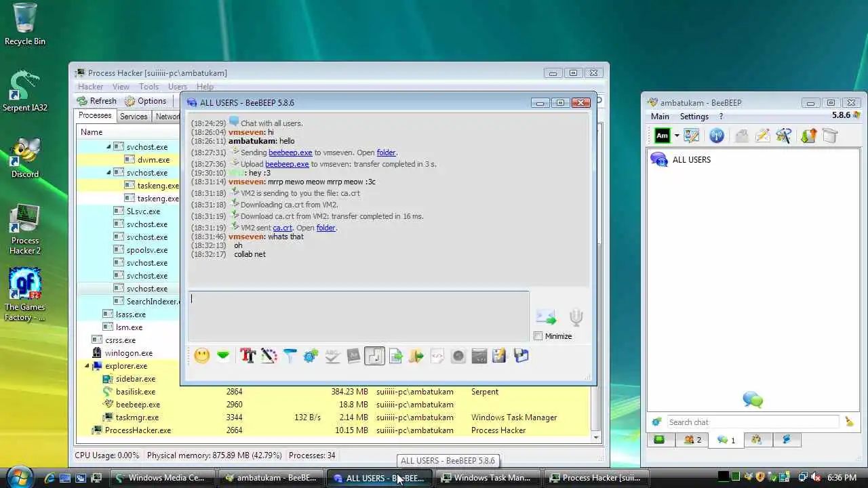Open file transfers arrows icon
Screen dimensions: 868x488
(809, 136)
